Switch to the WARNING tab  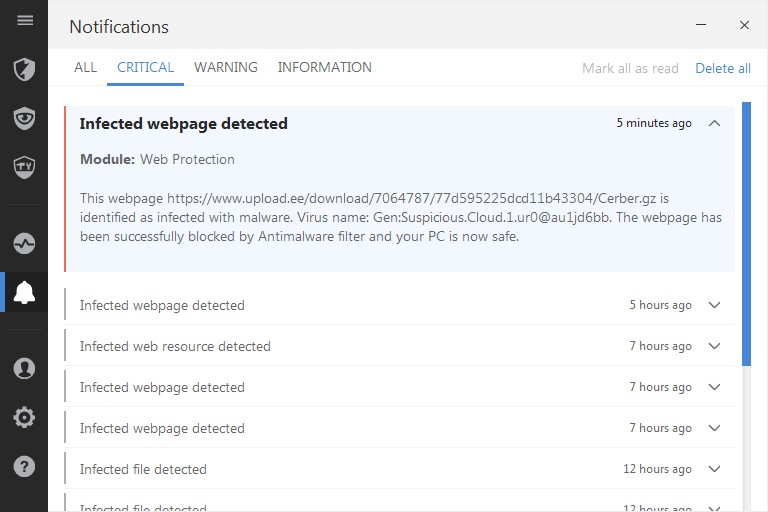(226, 67)
